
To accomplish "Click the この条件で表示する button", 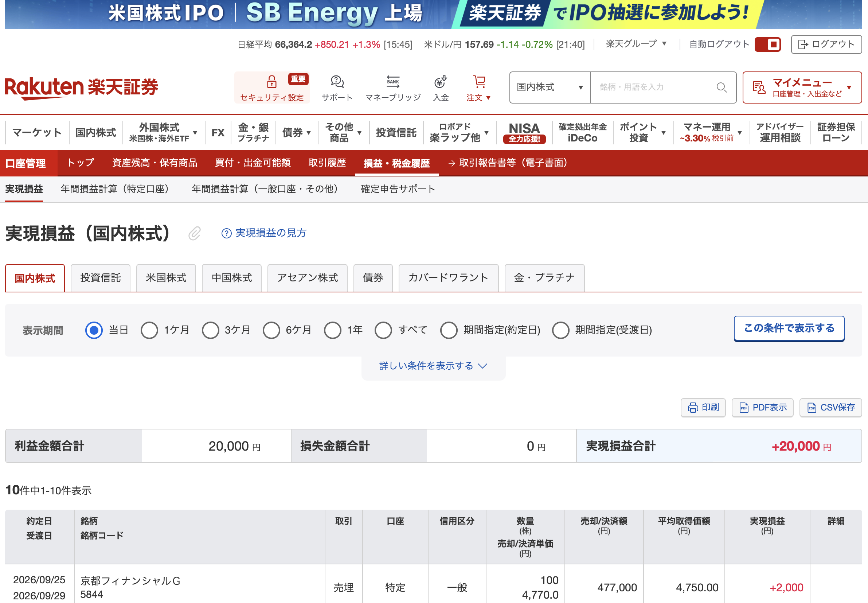I will point(789,328).
